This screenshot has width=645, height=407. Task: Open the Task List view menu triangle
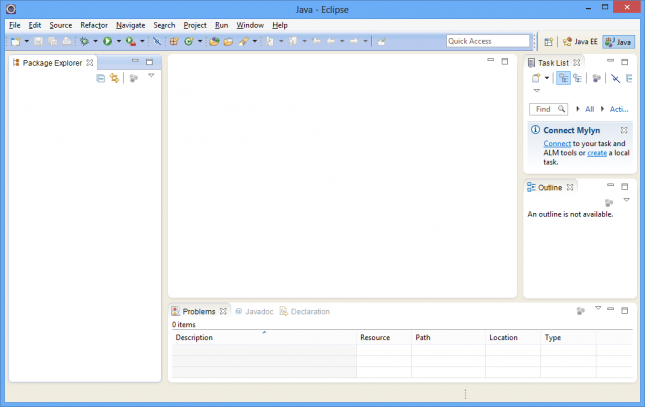point(536,90)
